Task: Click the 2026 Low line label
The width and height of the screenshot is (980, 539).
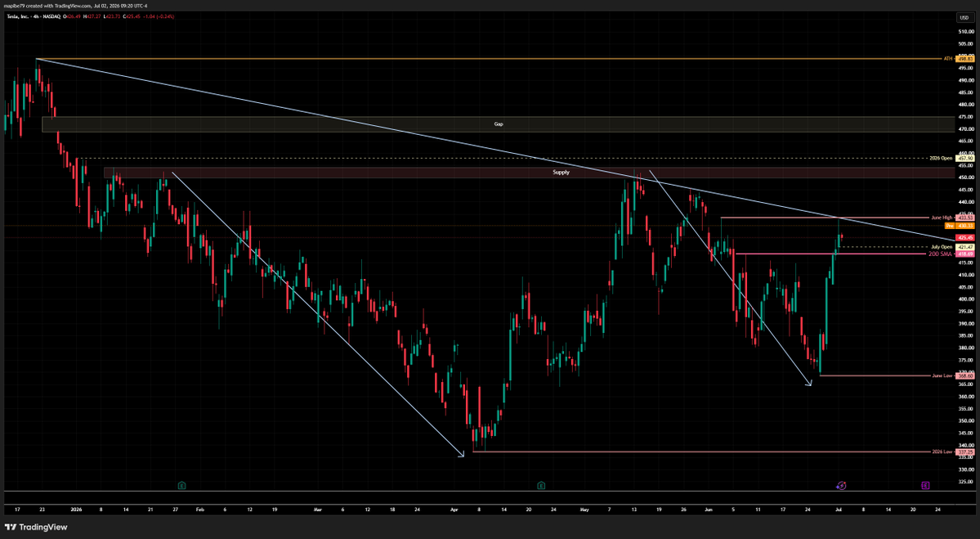Action: coord(942,451)
